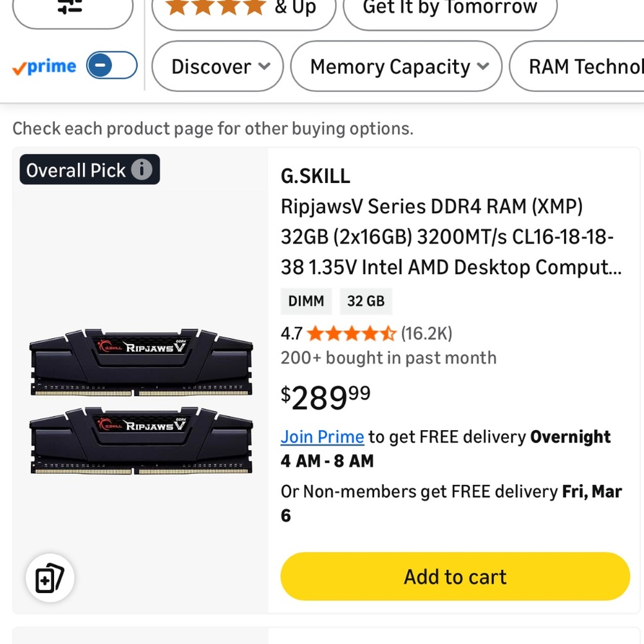Tap the compare cards icon on product image
Screen dimensions: 644x644
click(50, 578)
